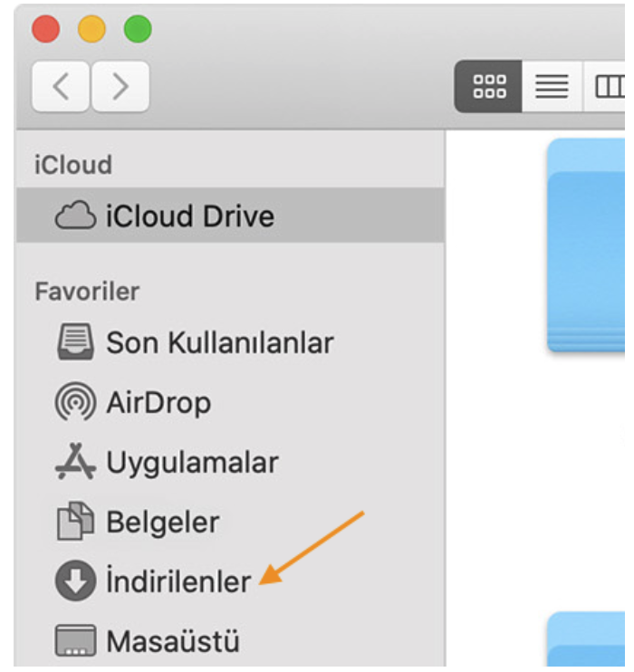Switch to icon grid view

(x=488, y=87)
